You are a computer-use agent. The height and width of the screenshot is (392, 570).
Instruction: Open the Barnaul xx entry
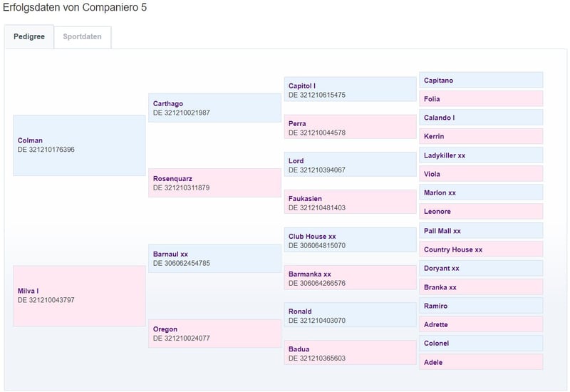214,258
